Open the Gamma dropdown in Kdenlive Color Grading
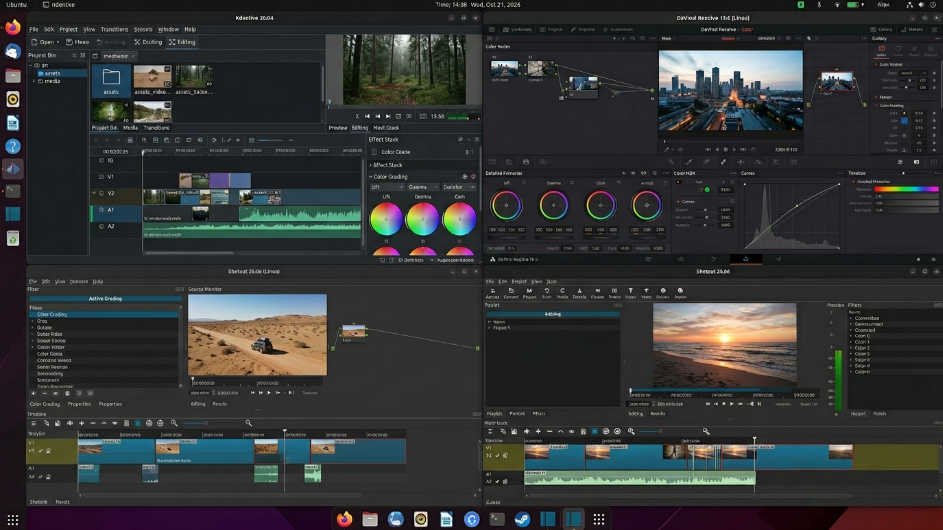The width and height of the screenshot is (943, 530). (423, 187)
